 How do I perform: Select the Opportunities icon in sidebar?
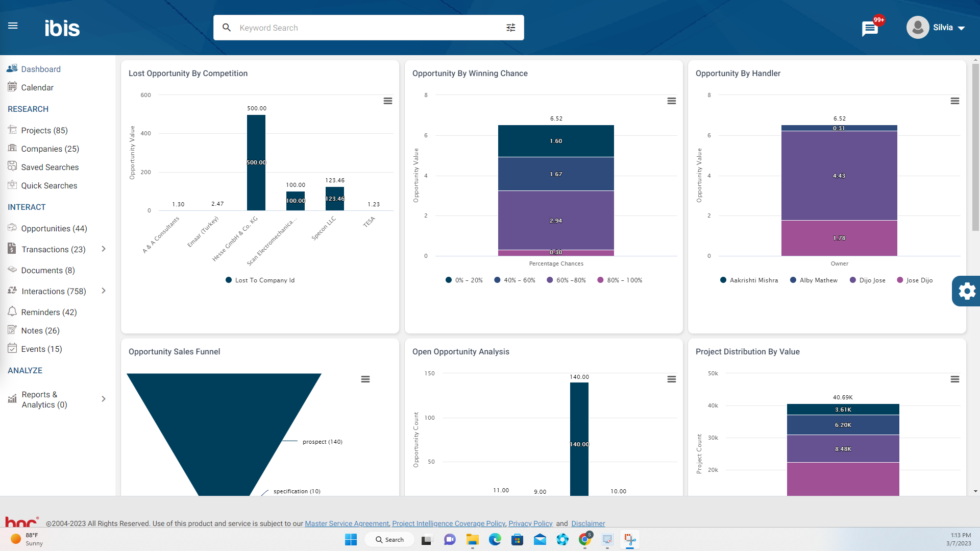12,228
